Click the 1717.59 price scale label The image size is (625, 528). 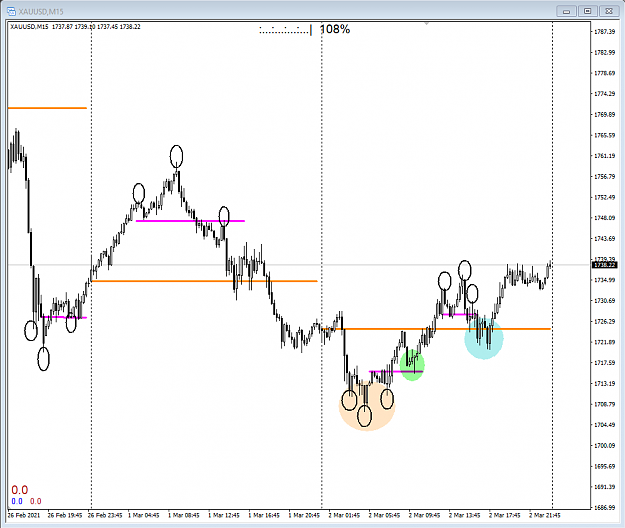[x=605, y=363]
